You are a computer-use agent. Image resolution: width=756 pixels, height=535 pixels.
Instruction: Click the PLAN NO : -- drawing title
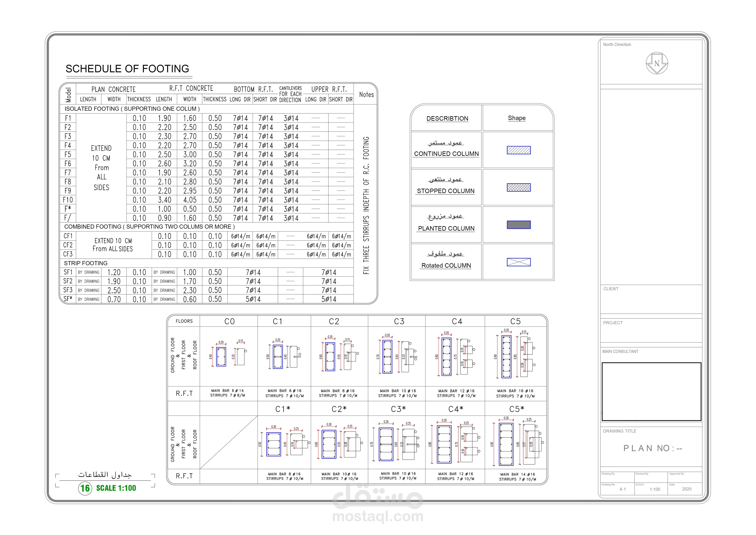coord(653,448)
